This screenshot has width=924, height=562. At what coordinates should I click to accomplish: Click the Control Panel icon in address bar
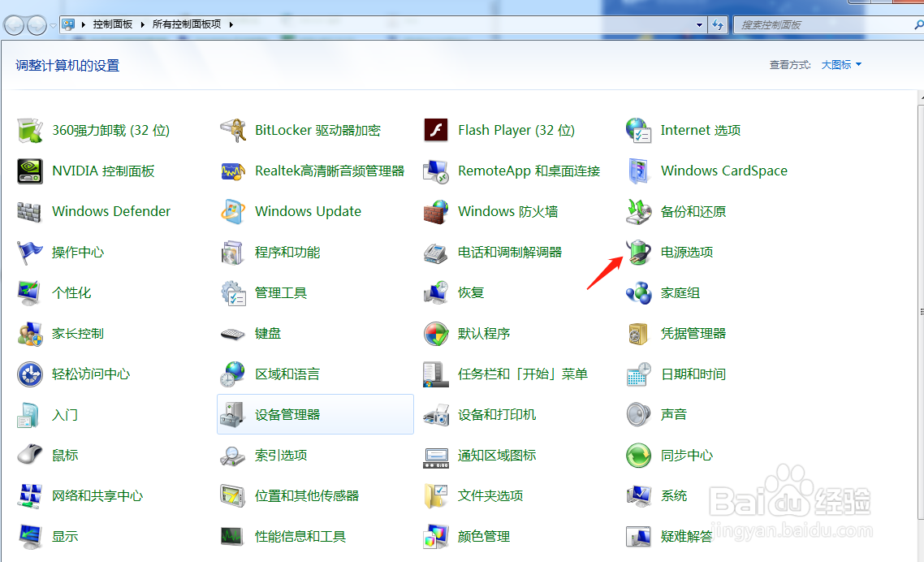[68, 24]
